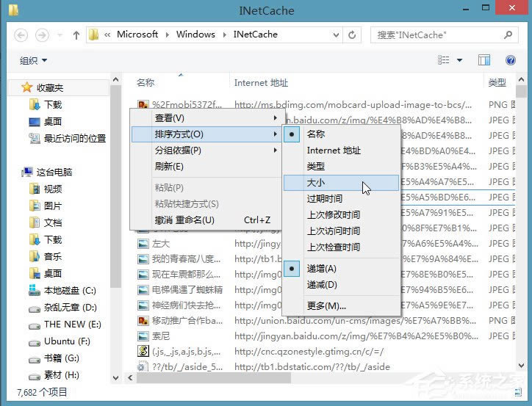This screenshot has height=406, width=532.
Task: Open the Help question mark icon
Action: (x=510, y=60)
